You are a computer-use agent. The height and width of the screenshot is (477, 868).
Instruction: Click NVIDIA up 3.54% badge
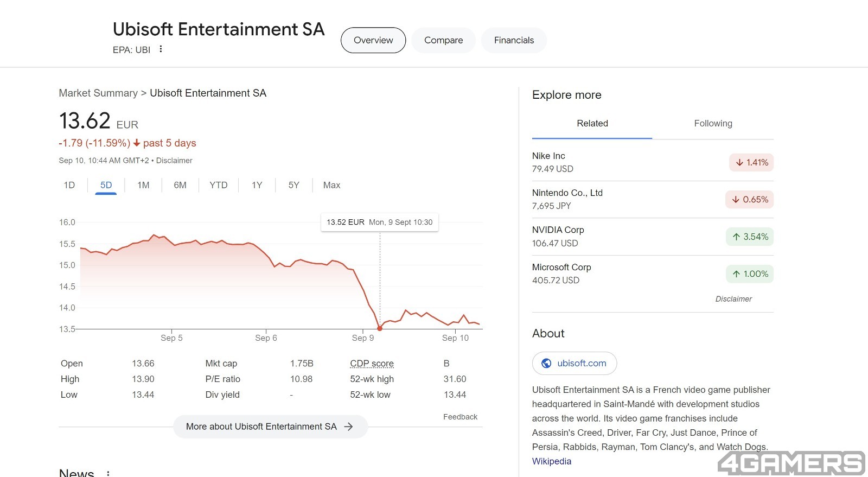tap(750, 237)
